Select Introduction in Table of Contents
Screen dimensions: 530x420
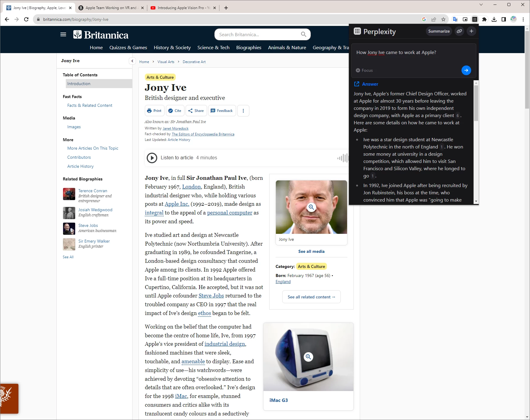tap(99, 84)
